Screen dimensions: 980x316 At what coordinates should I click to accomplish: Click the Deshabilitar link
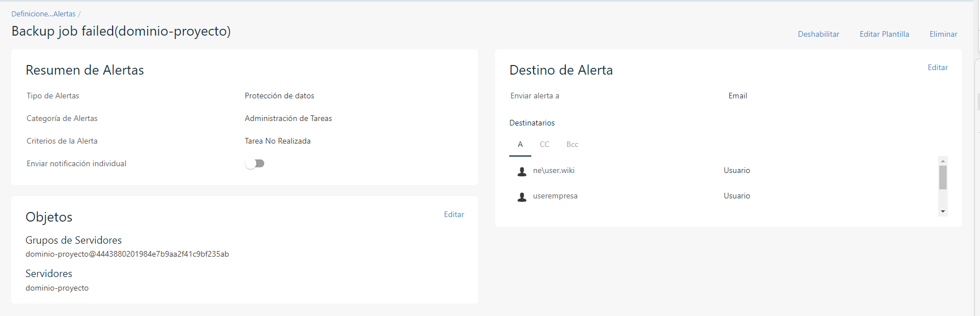[818, 34]
